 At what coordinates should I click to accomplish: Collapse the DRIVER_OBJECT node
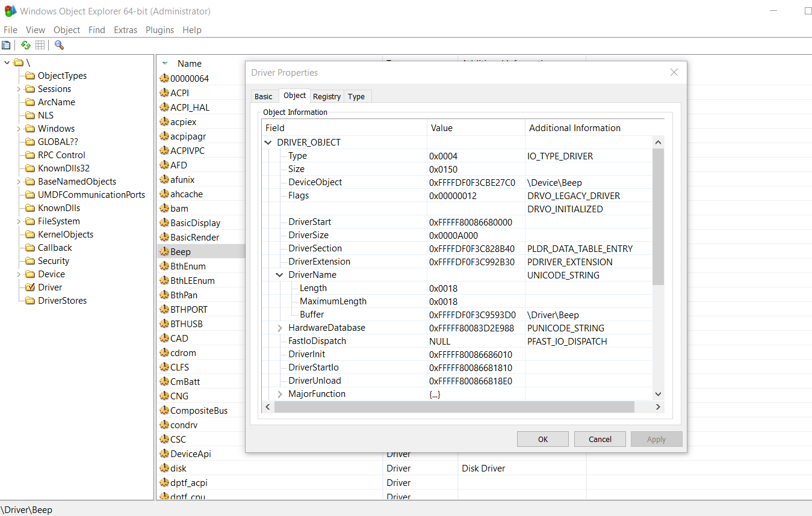pos(268,143)
